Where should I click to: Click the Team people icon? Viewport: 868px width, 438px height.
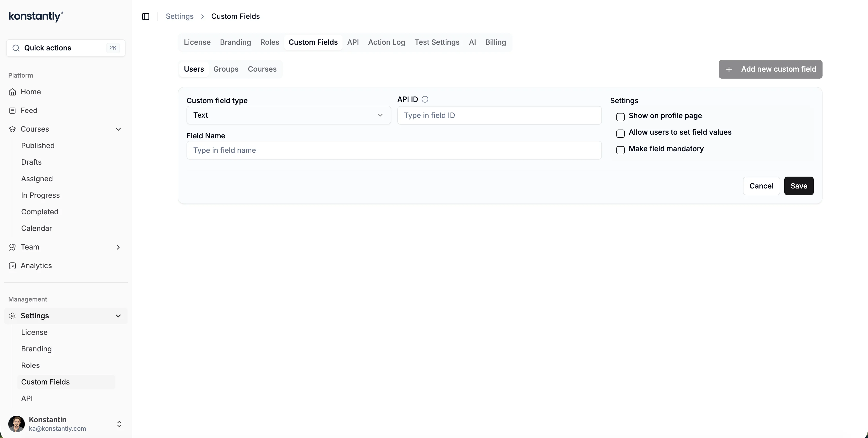coord(12,247)
